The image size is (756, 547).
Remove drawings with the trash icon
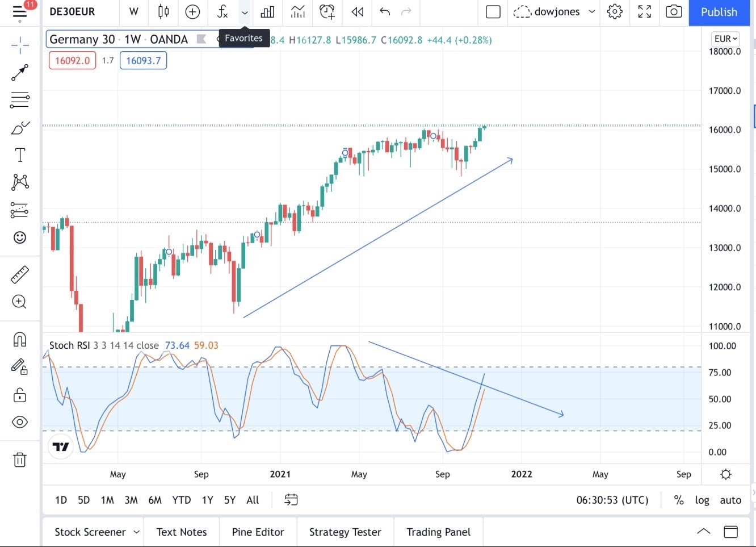20,459
